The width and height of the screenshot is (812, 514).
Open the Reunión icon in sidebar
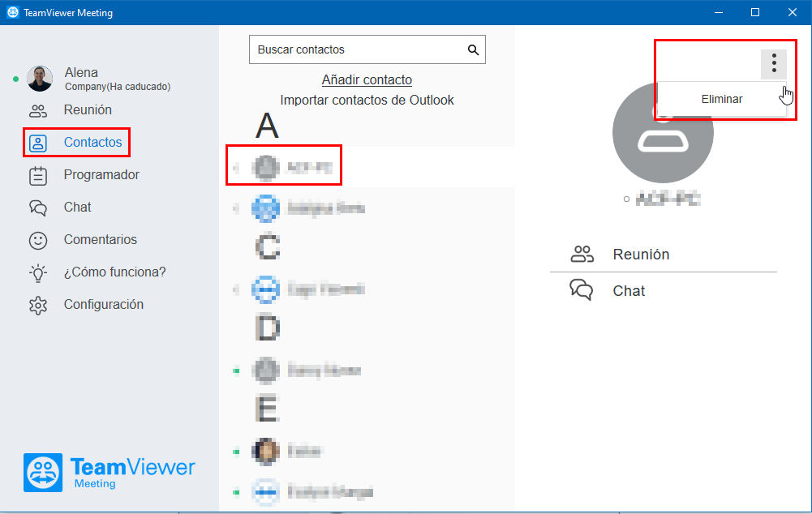pyautogui.click(x=38, y=110)
